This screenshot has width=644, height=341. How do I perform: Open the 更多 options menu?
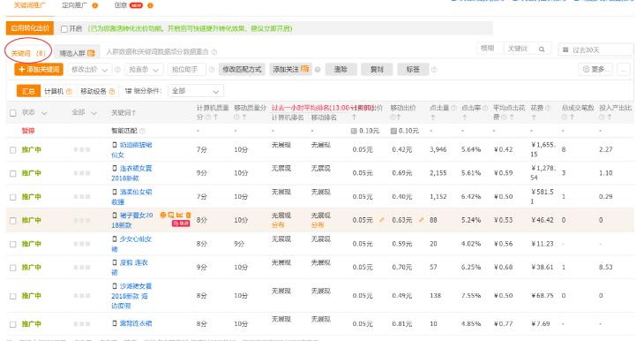(x=595, y=69)
